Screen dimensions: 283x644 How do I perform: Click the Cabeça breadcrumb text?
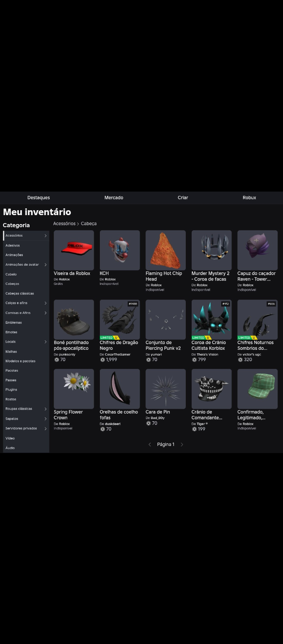(89, 224)
